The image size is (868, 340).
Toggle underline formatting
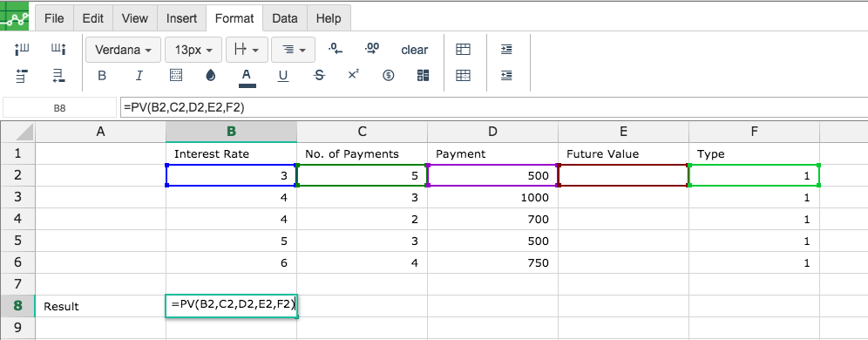coord(283,76)
